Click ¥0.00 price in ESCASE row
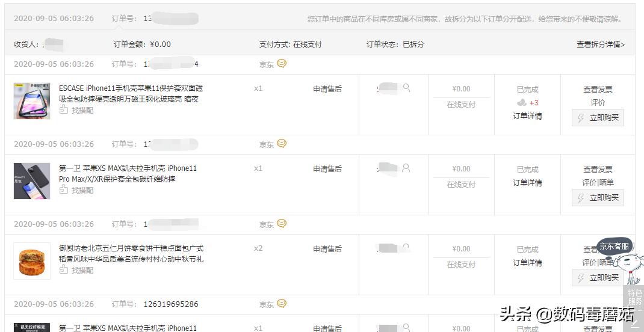 tap(461, 88)
